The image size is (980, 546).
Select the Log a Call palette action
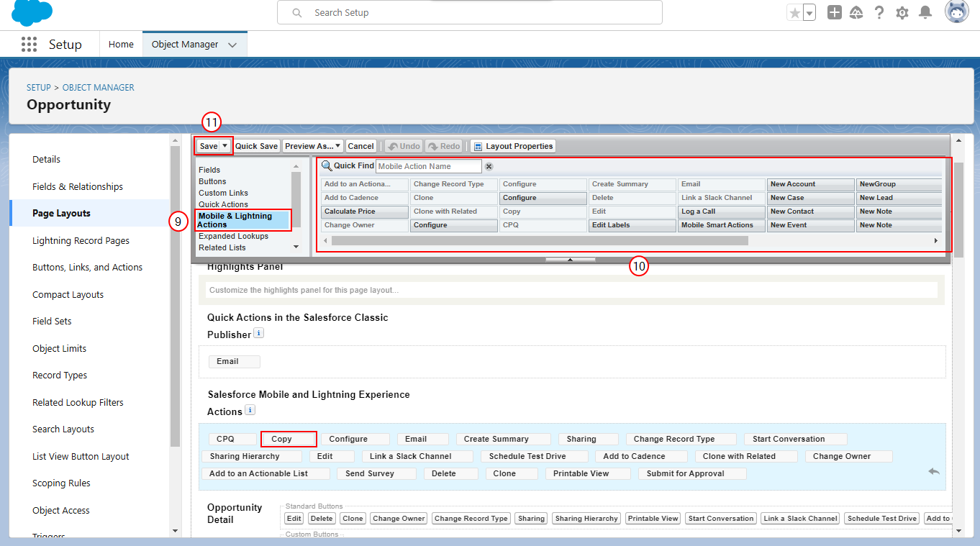coord(721,211)
